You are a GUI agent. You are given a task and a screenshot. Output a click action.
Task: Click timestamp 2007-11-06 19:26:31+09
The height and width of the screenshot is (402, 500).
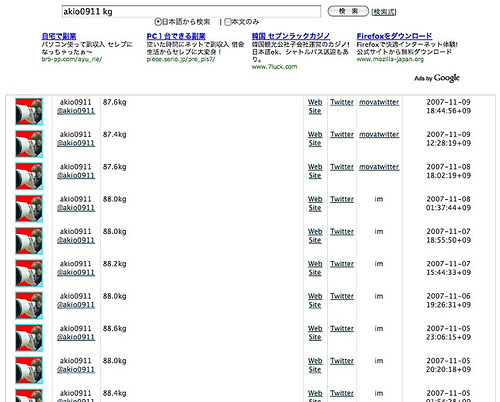click(x=449, y=301)
